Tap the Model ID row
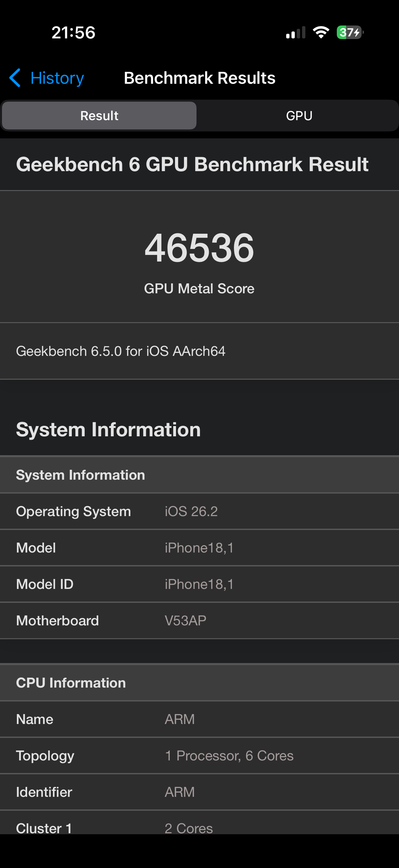This screenshot has width=399, height=868. tap(199, 584)
